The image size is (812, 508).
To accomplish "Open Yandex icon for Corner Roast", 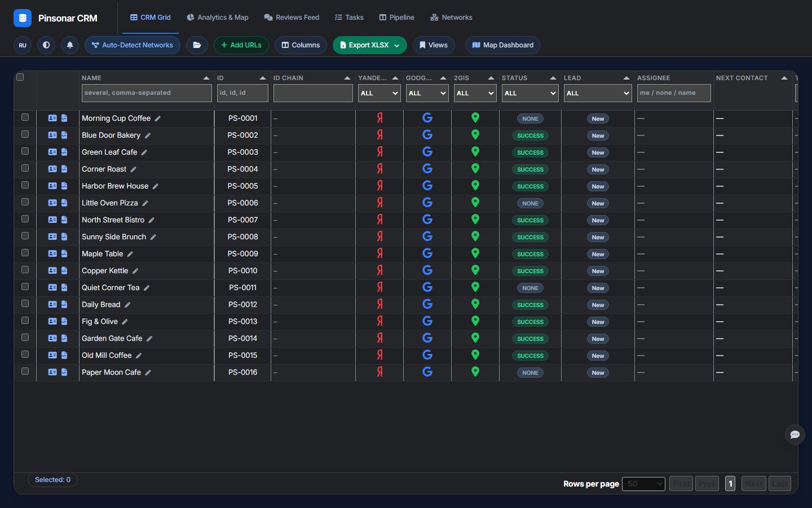I will point(380,169).
